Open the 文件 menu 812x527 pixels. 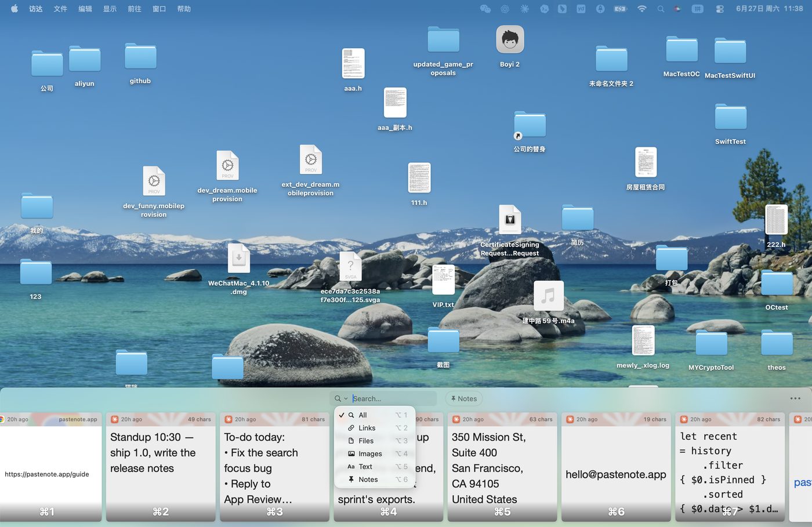(x=60, y=9)
